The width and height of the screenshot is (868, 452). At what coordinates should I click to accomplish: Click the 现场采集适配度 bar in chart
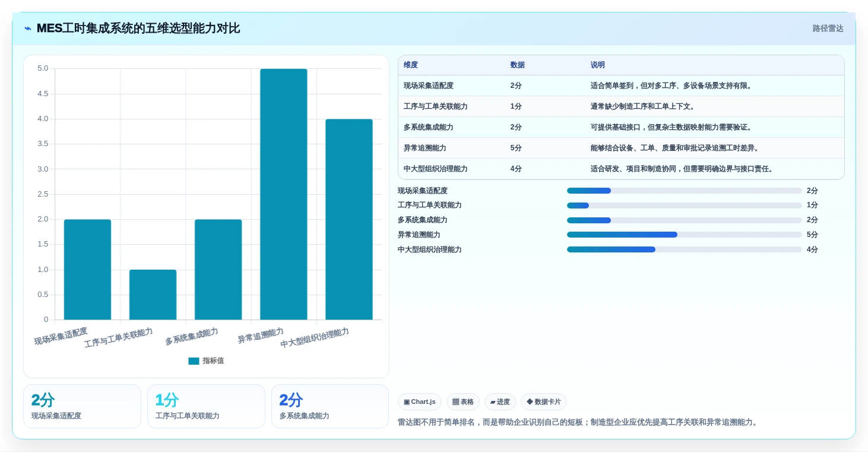point(87,270)
